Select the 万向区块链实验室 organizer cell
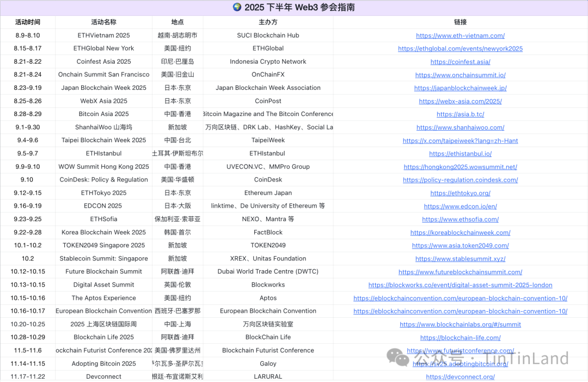588x382 pixels. (268, 324)
